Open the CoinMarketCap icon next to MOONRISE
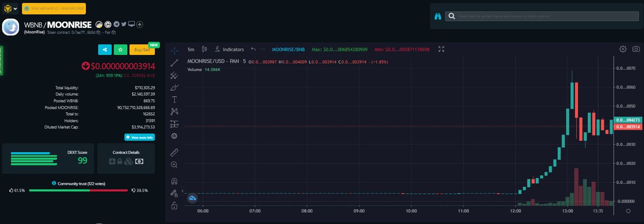The width and height of the screenshot is (644, 224). [107, 24]
